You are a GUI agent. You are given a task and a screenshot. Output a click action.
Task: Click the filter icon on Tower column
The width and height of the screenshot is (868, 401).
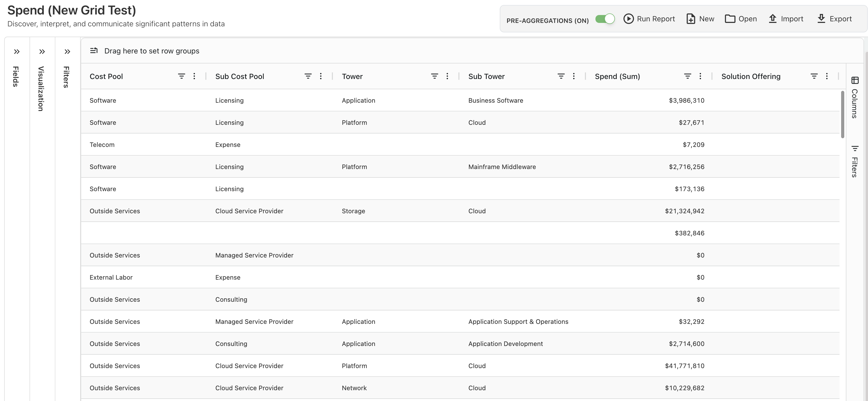click(434, 76)
